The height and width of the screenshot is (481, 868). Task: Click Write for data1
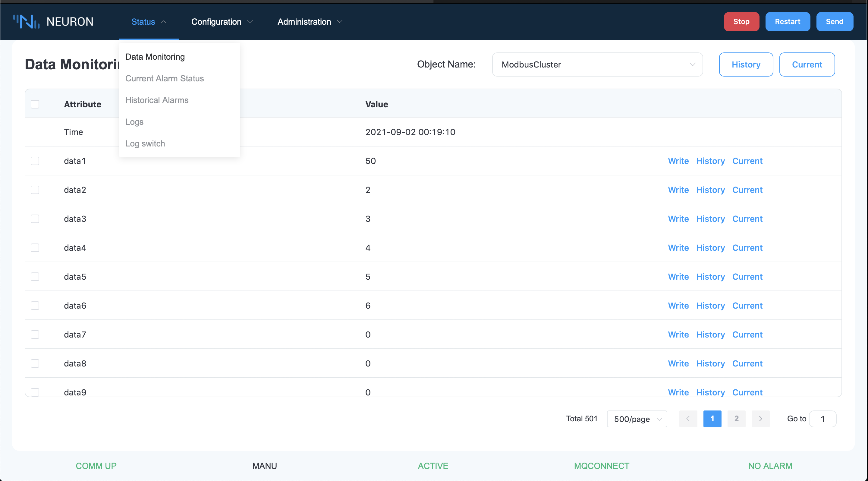678,161
